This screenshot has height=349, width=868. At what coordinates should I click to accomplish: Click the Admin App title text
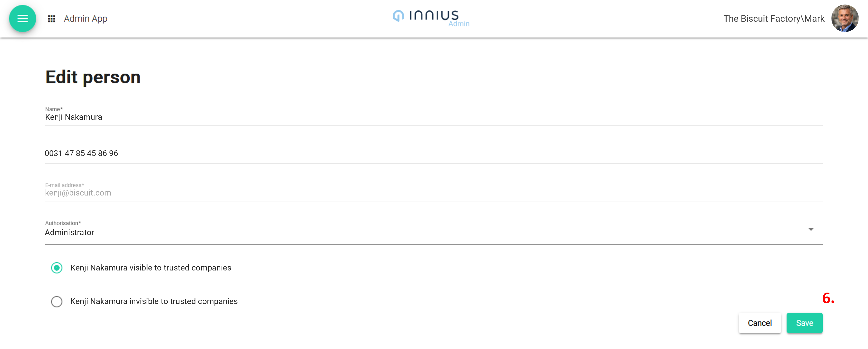coord(86,19)
